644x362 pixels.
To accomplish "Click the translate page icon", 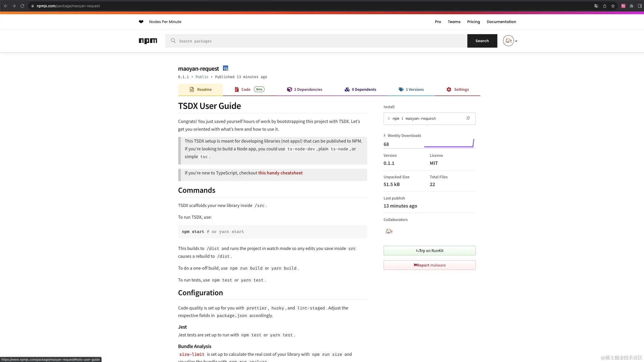I will (x=596, y=6).
